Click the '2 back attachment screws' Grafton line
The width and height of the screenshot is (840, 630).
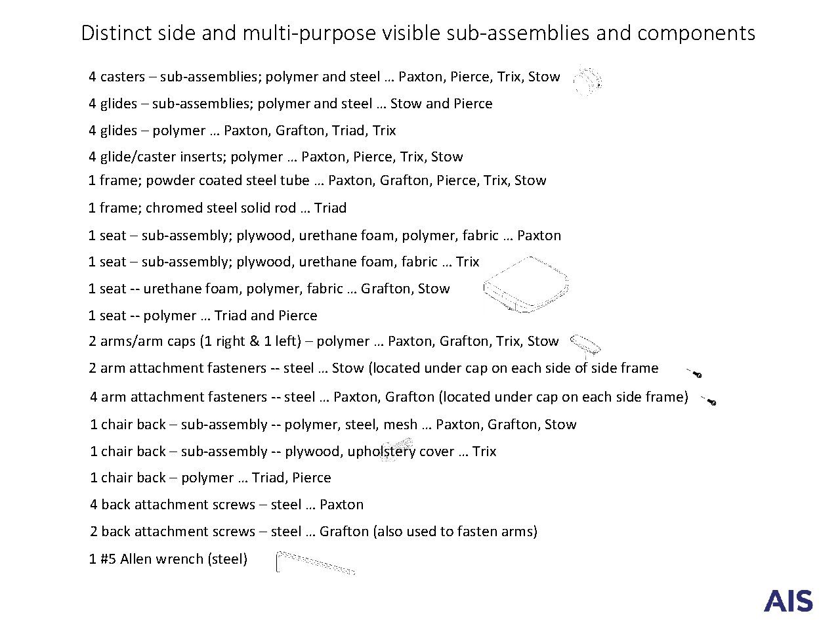pos(314,532)
